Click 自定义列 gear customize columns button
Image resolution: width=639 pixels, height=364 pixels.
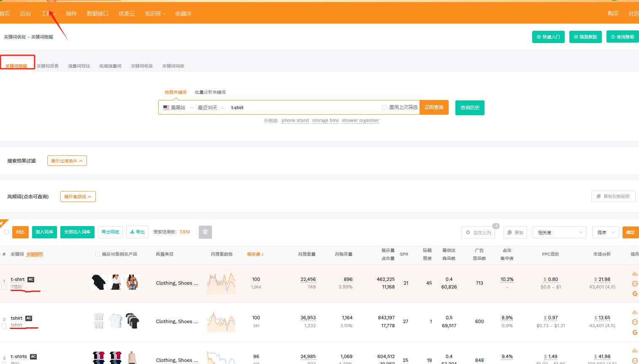(478, 232)
